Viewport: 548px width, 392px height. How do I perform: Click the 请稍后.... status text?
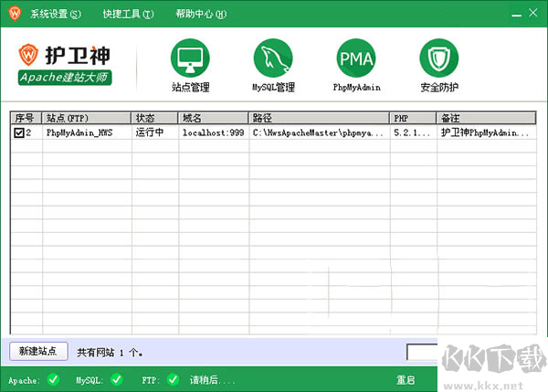click(213, 380)
